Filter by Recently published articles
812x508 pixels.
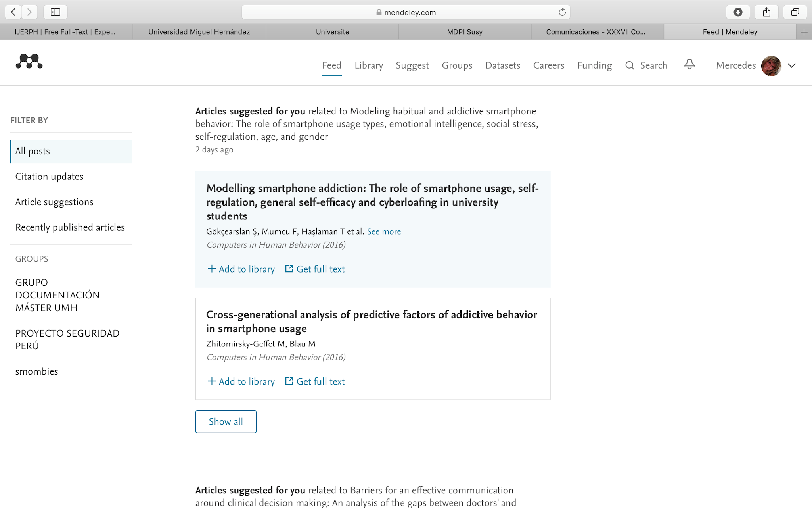(x=70, y=227)
